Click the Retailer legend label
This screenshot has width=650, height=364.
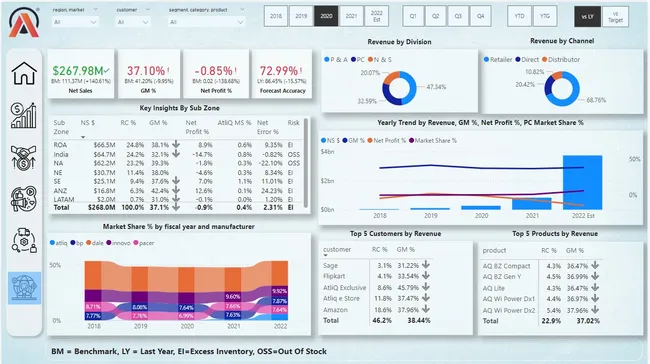tap(501, 60)
